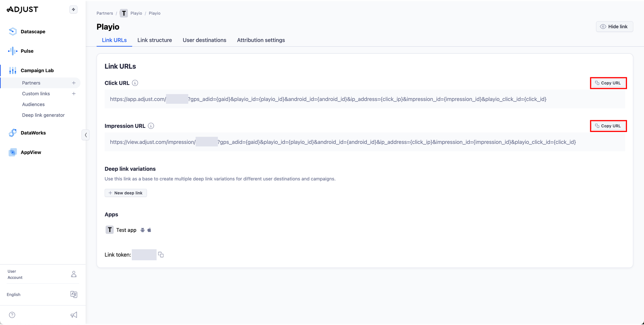The image size is (644, 325).
Task: Switch to the Link structure tab
Action: tap(155, 40)
